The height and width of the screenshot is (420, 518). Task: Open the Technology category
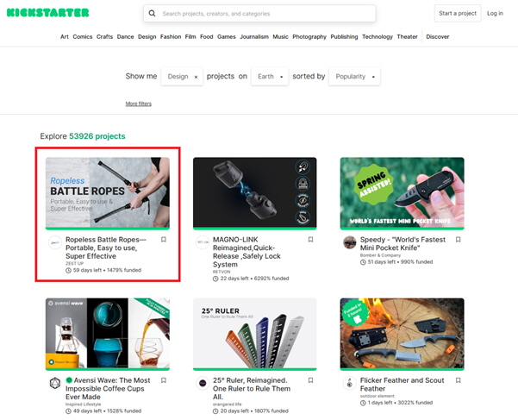pos(378,37)
